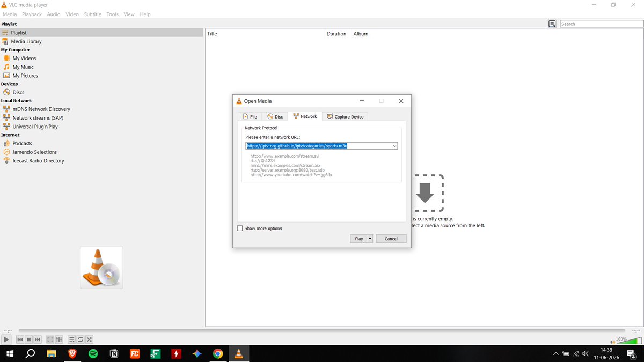Click the playlist Search field
This screenshot has width=644, height=362.
click(601, 24)
